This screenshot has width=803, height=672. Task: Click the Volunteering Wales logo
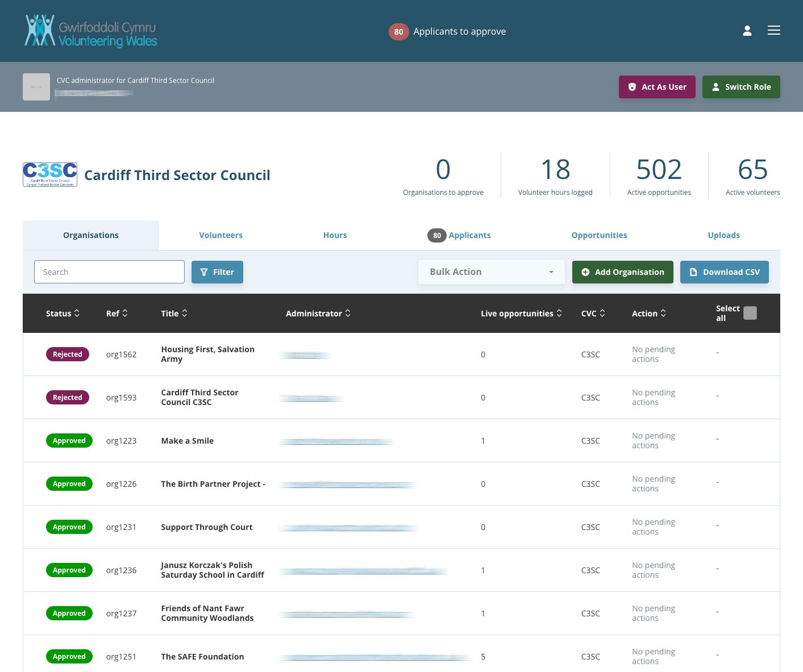pyautogui.click(x=91, y=31)
